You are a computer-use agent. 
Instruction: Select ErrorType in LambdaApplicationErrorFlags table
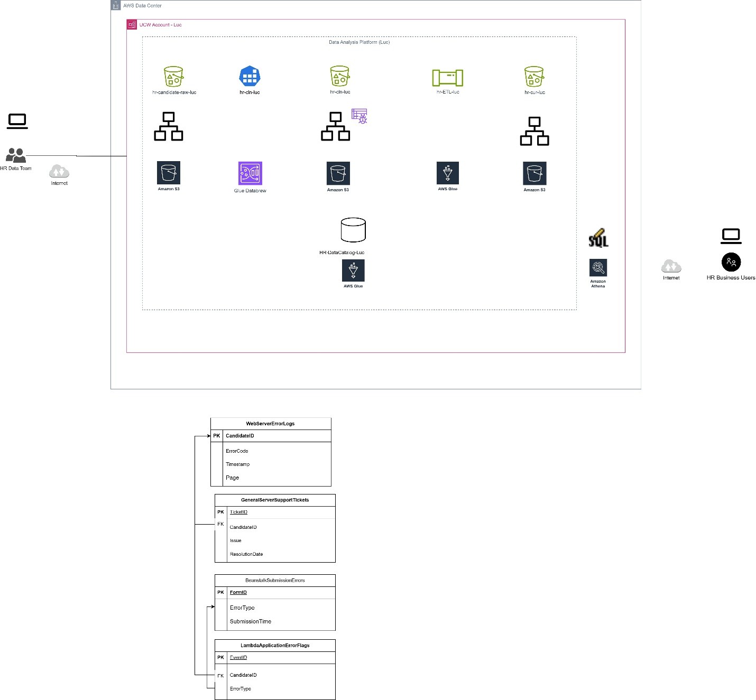[241, 689]
